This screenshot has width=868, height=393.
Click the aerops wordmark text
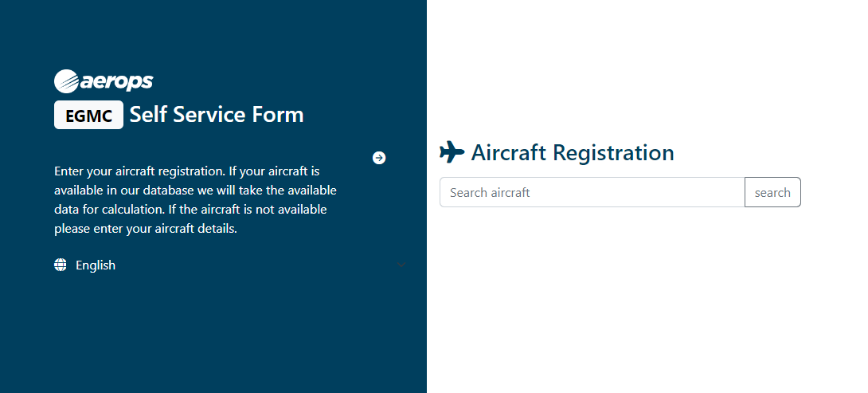click(x=116, y=81)
